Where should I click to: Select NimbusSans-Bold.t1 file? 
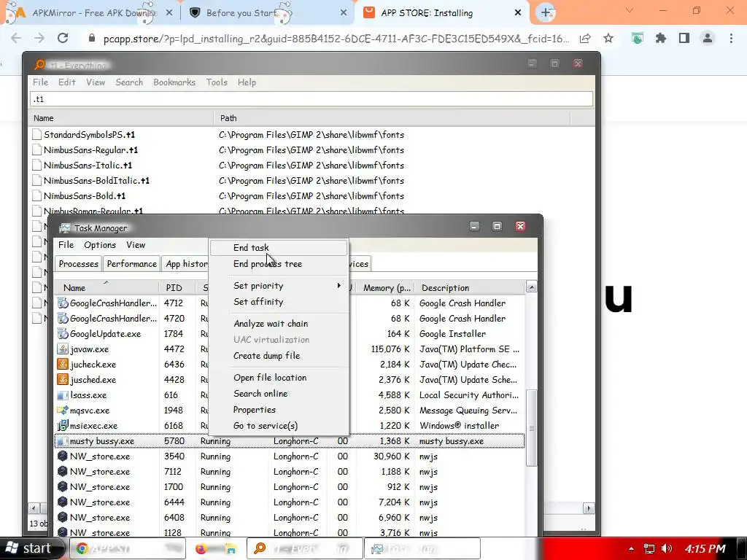tap(85, 195)
